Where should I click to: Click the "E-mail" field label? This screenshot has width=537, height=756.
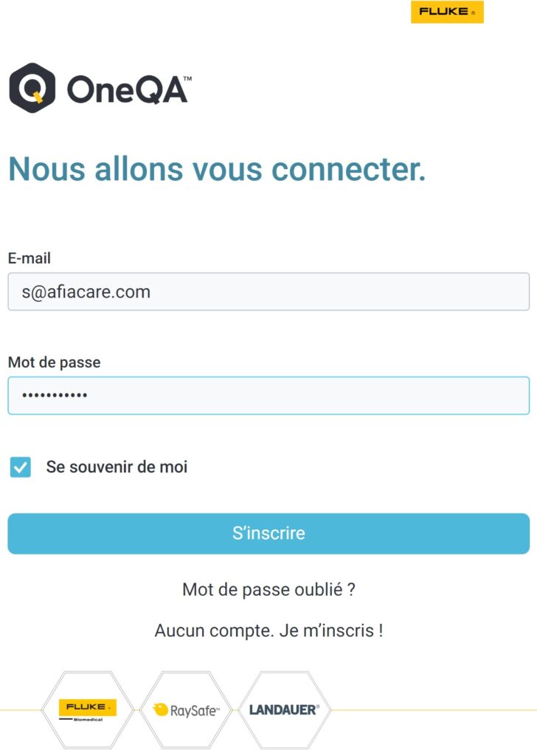point(30,258)
